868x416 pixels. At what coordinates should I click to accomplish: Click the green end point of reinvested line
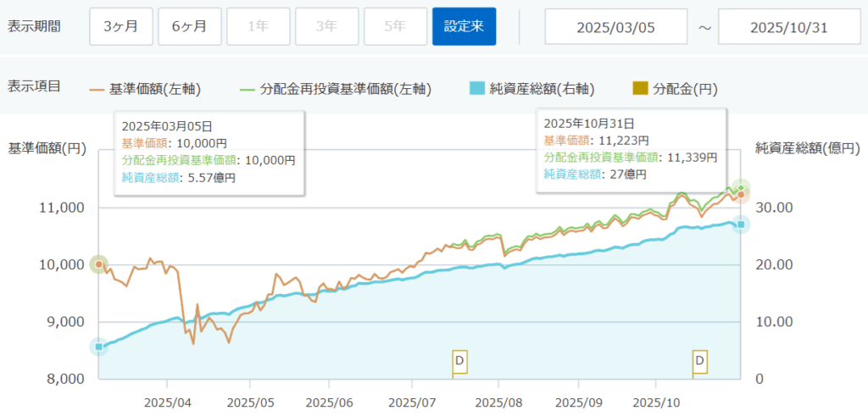coord(741,187)
